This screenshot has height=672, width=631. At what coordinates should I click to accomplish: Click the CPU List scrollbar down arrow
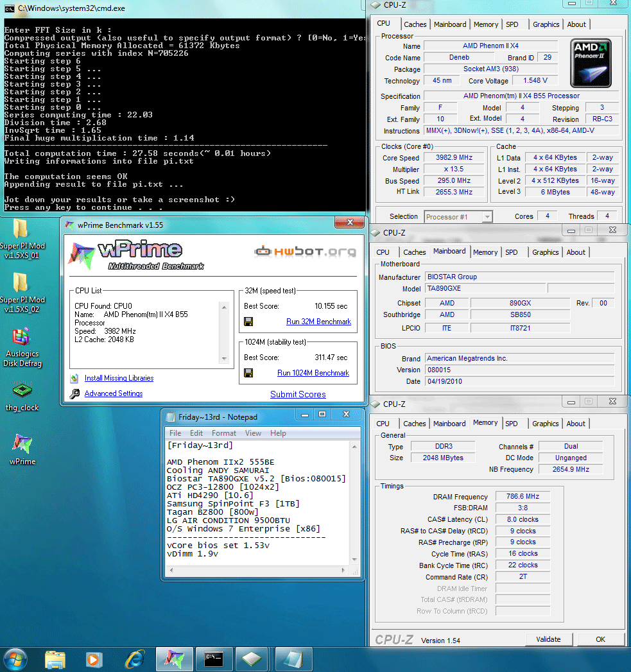click(x=224, y=359)
